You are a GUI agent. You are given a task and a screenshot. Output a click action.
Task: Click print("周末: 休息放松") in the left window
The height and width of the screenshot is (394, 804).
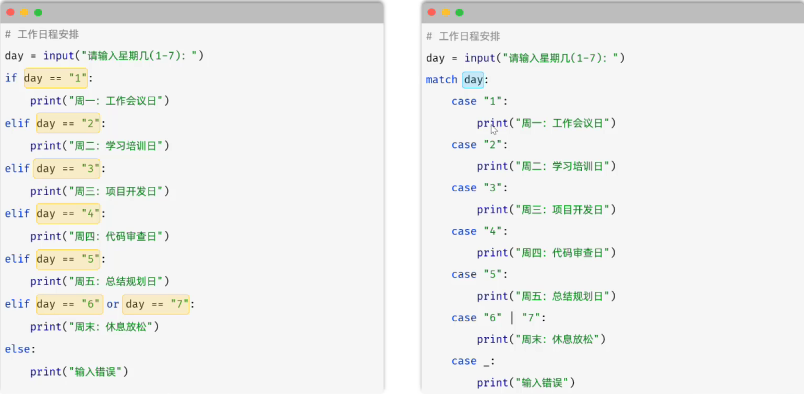94,326
